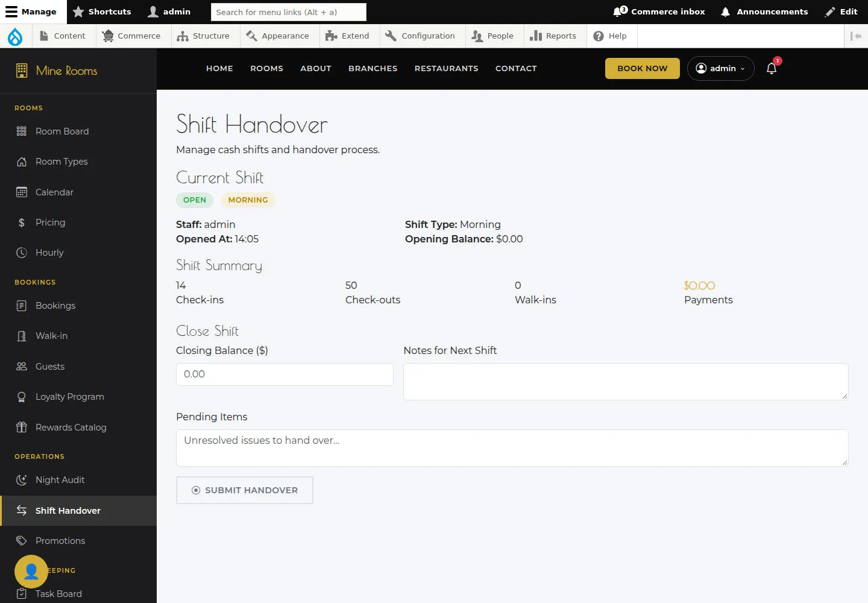868x603 pixels.
Task: Click the Mine Rooms logo
Action: click(x=56, y=71)
